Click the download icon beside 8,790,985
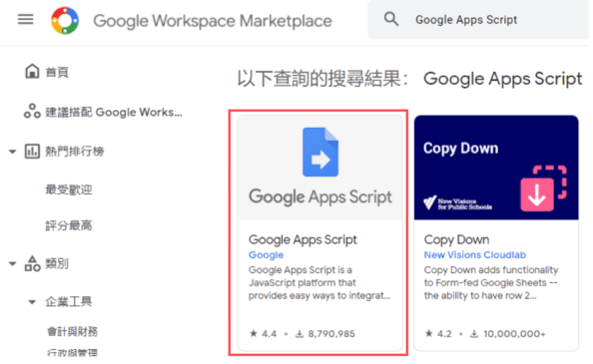The width and height of the screenshot is (593, 364). pos(299,334)
